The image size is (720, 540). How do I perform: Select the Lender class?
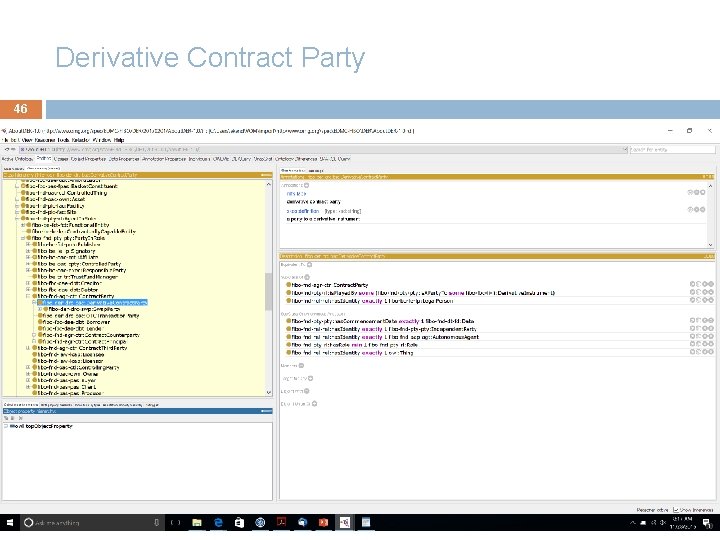coord(72,329)
